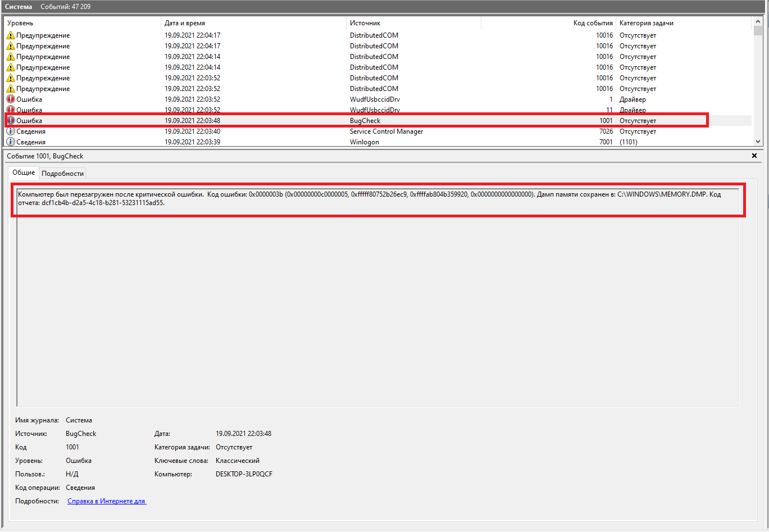This screenshot has height=532, width=769.
Task: Switch to the Общие tab
Action: click(24, 172)
